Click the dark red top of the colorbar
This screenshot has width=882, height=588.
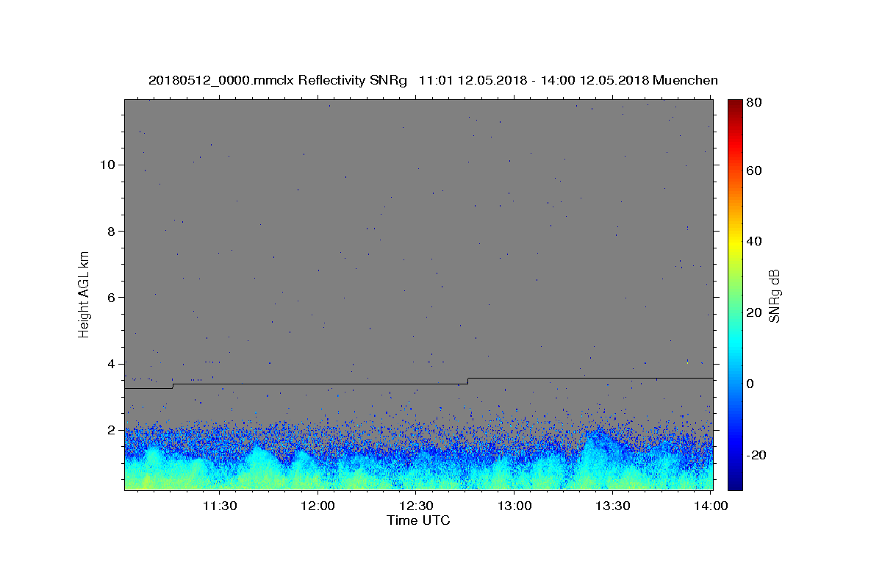(x=735, y=105)
